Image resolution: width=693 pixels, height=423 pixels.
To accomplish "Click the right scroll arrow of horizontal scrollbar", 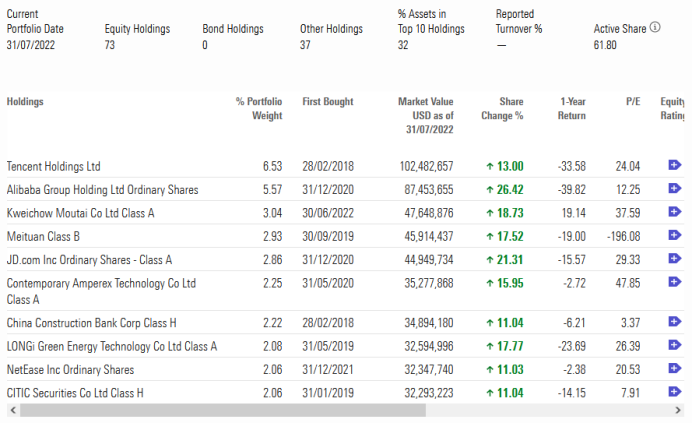I will pos(678,410).
